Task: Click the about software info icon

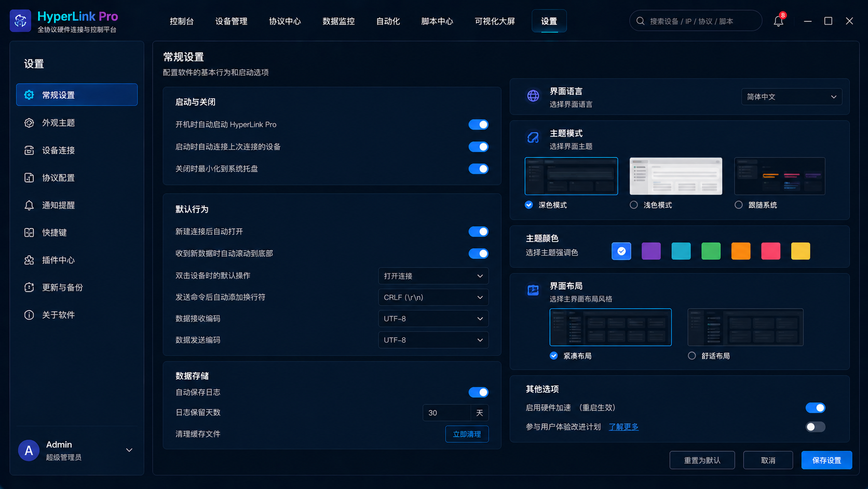Action: coord(29,315)
